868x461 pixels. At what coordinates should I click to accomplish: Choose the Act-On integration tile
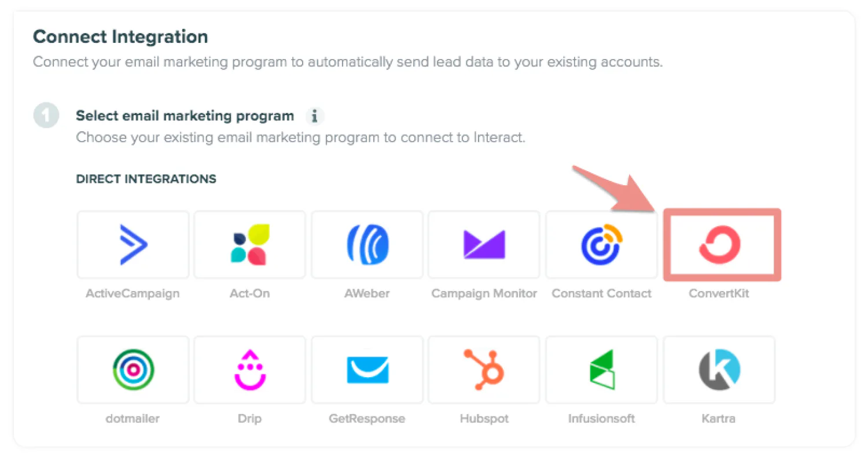click(x=249, y=245)
